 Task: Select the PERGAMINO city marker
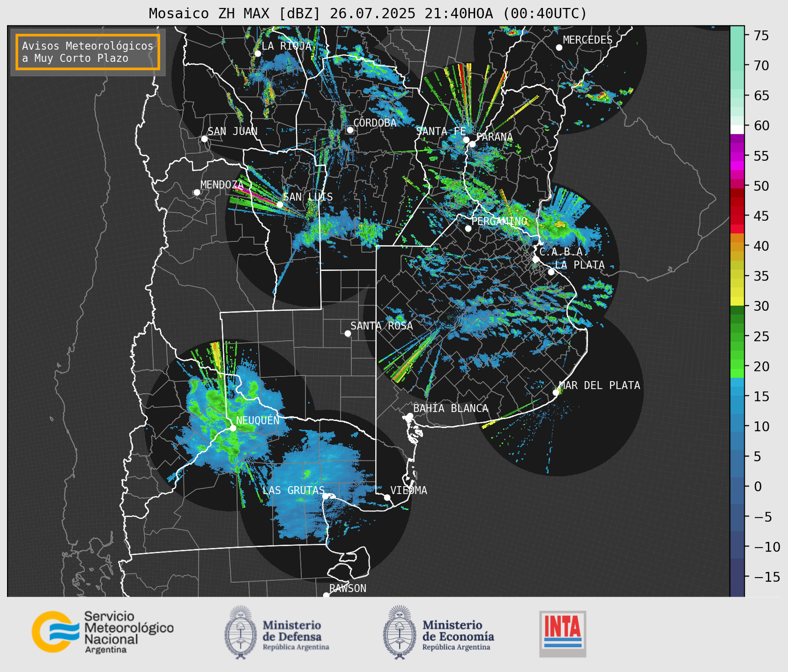(x=468, y=229)
